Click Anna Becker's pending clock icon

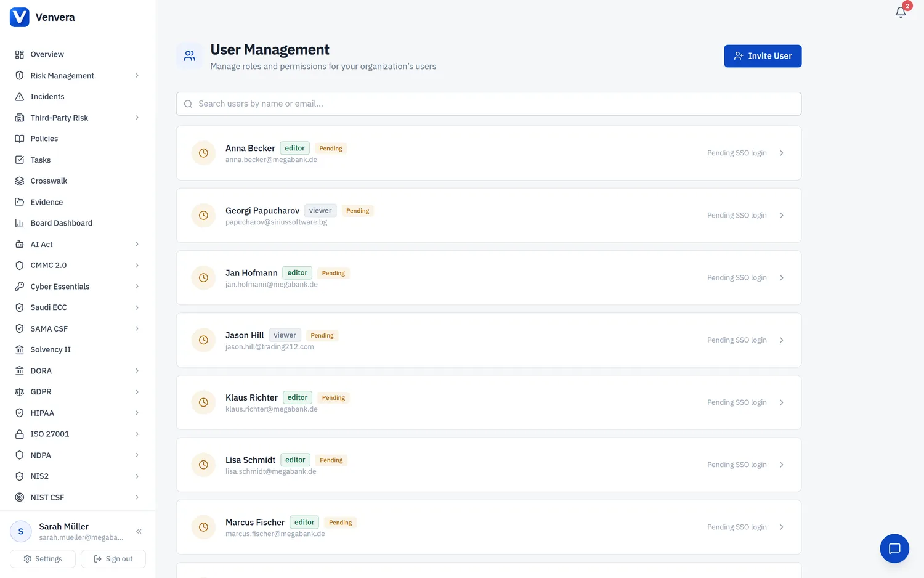[x=203, y=153]
